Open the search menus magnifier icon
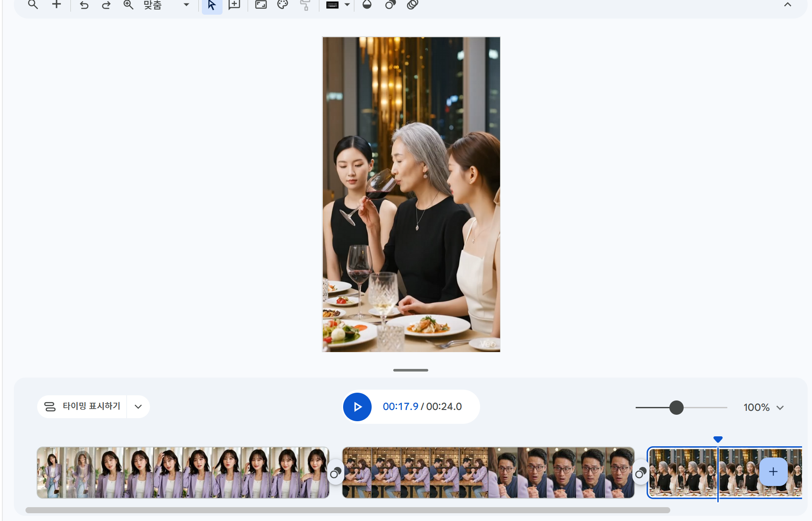Viewport: 812px width, 521px height. tap(33, 5)
